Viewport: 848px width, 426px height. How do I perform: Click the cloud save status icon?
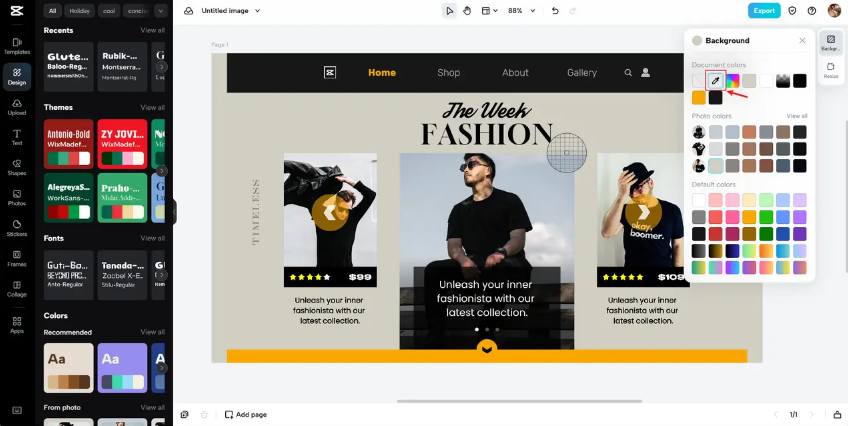pyautogui.click(x=189, y=11)
